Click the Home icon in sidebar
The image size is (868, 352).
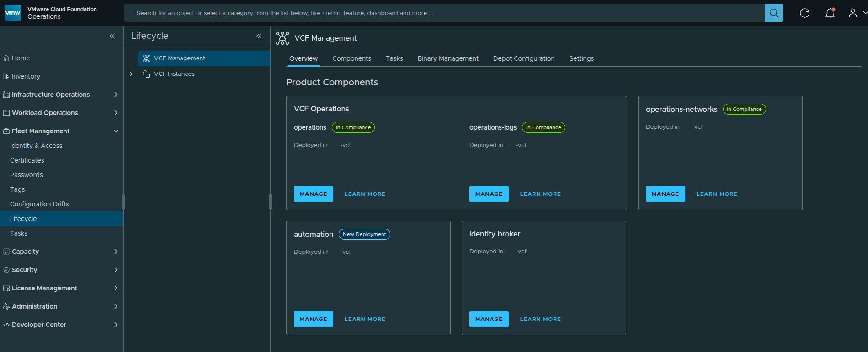pos(6,58)
